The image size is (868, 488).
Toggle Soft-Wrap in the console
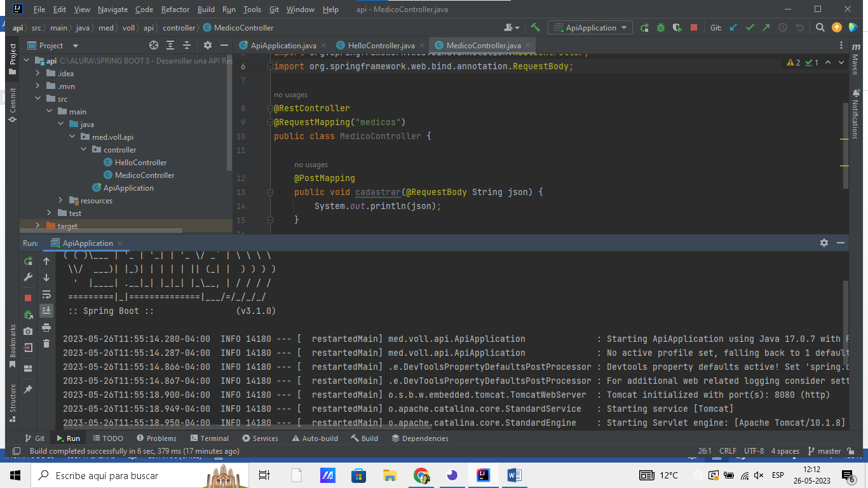tap(46, 294)
